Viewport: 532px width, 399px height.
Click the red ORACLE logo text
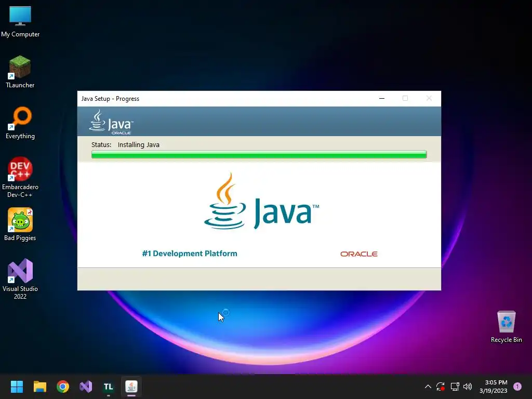358,254
